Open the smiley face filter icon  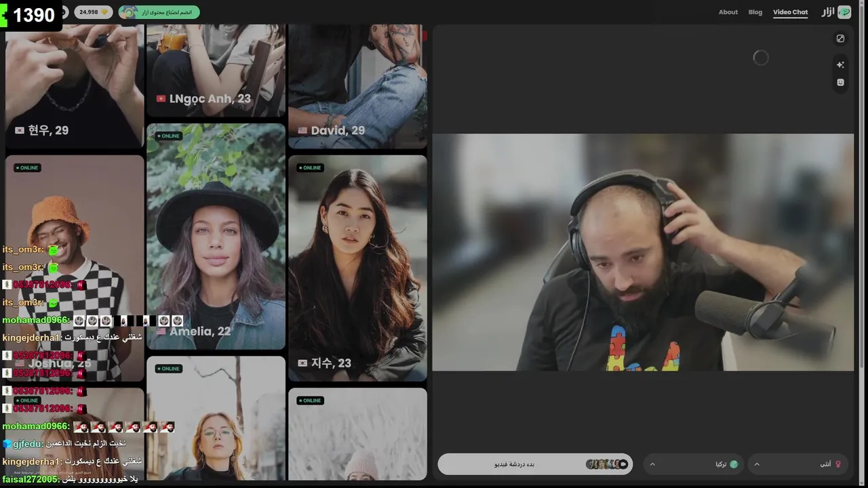[x=840, y=83]
